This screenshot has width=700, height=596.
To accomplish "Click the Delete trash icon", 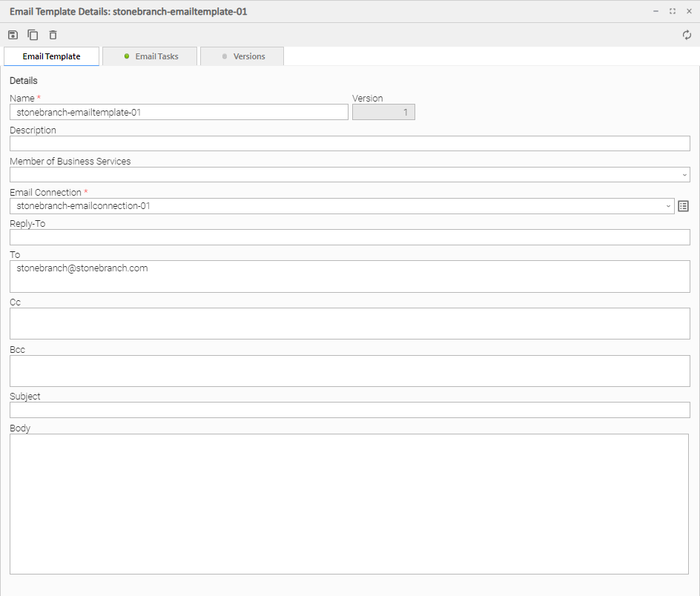I will pyautogui.click(x=53, y=35).
